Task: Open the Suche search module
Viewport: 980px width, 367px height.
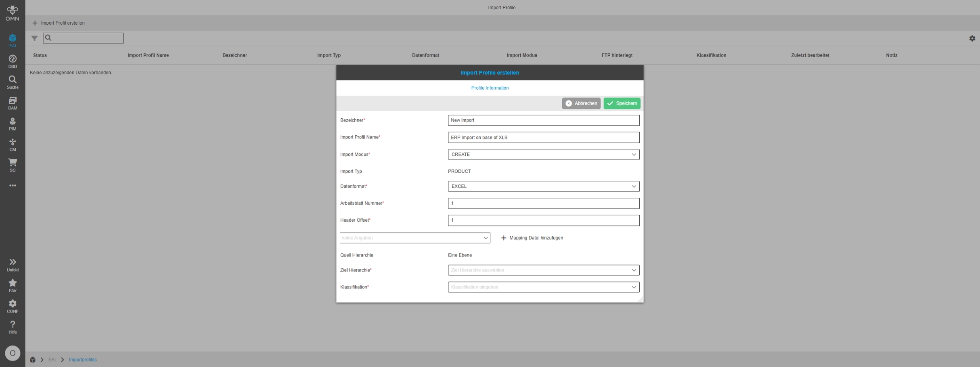Action: 13,82
